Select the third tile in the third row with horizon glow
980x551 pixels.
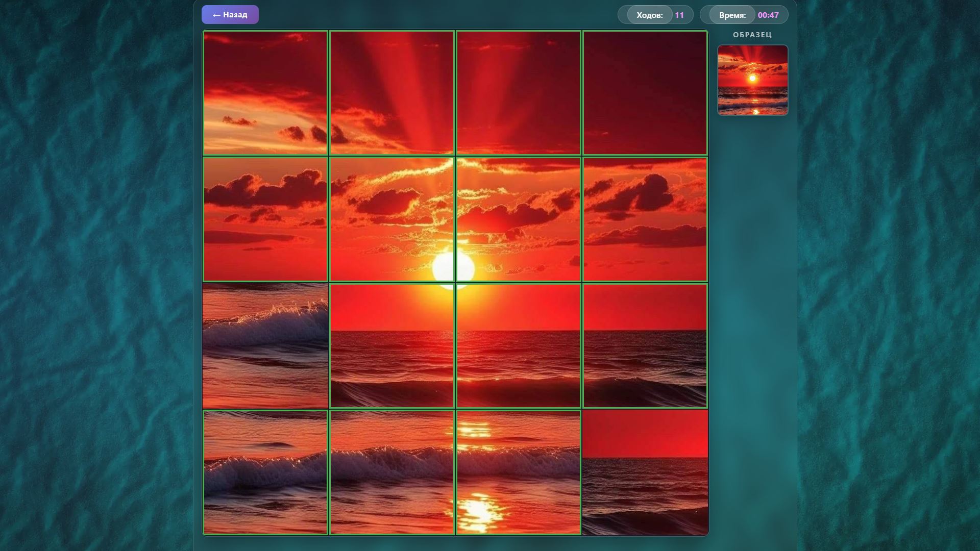tap(519, 346)
